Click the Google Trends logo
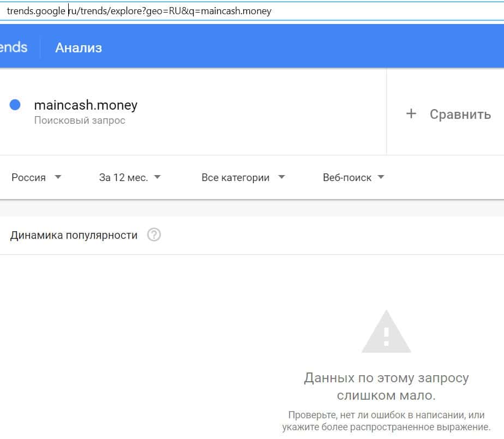Image resolution: width=504 pixels, height=439 pixels. click(x=13, y=47)
